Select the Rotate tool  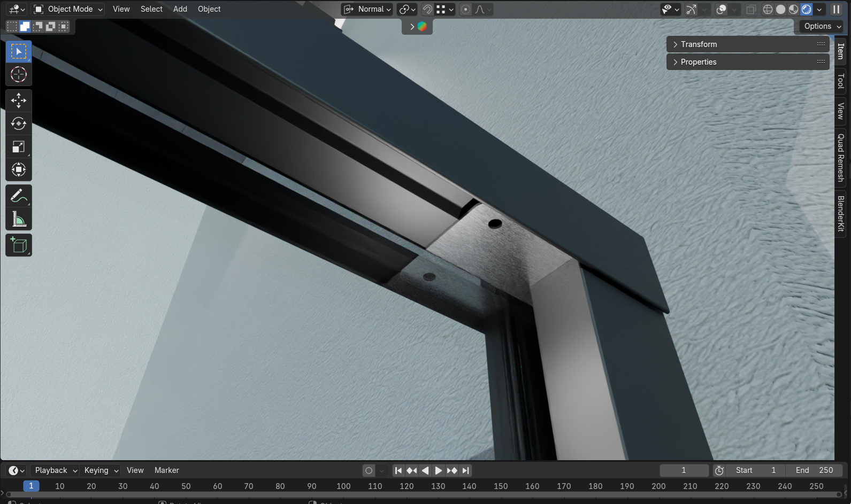click(19, 123)
